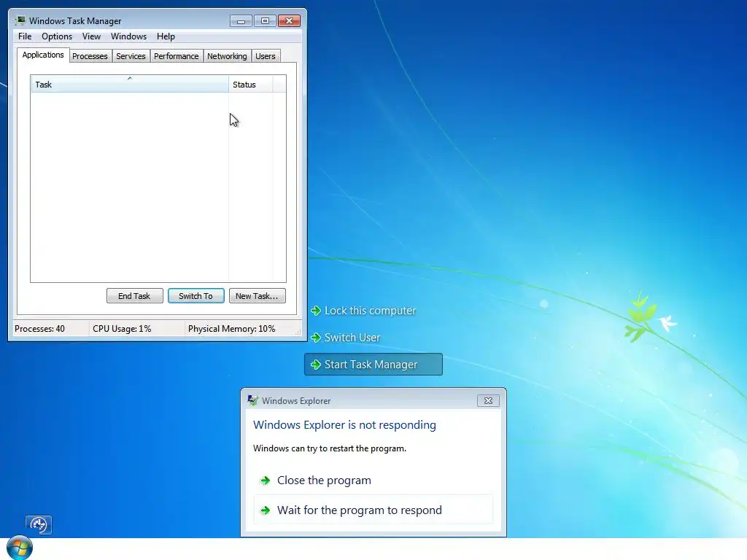The width and height of the screenshot is (747, 560).
Task: Click the End Task button
Action: pyautogui.click(x=134, y=296)
